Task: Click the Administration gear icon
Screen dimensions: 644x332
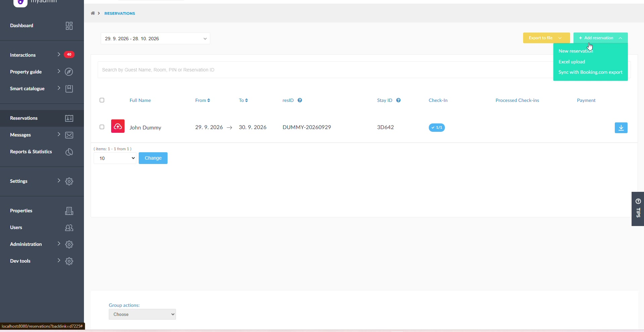Action: pos(69,244)
